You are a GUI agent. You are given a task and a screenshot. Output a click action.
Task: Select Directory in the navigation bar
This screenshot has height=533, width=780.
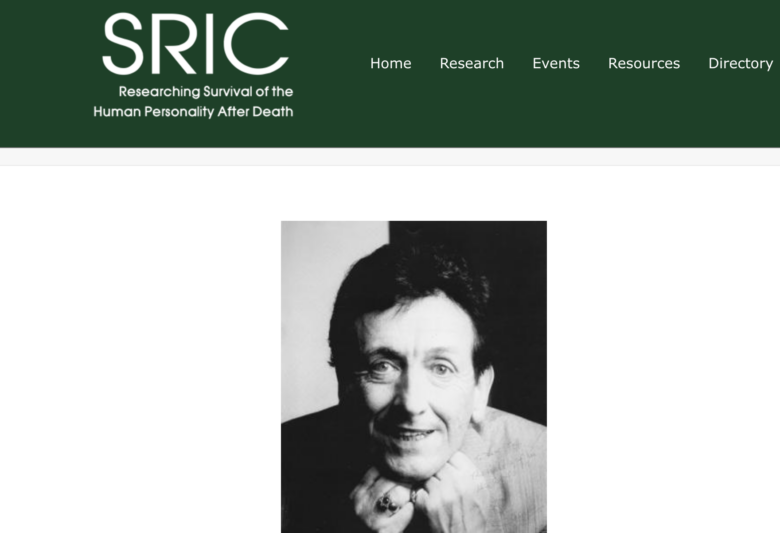(x=740, y=63)
